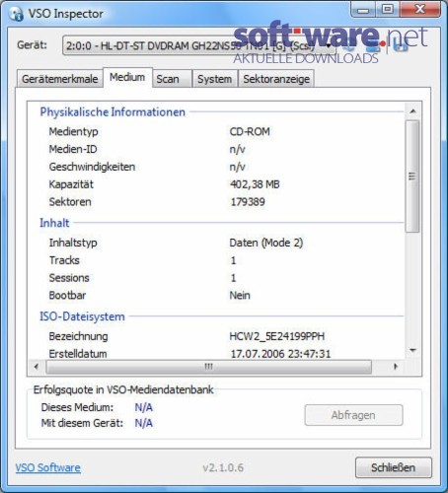
Task: Select the Nein value in the Bootbar row
Action: [x=240, y=295]
